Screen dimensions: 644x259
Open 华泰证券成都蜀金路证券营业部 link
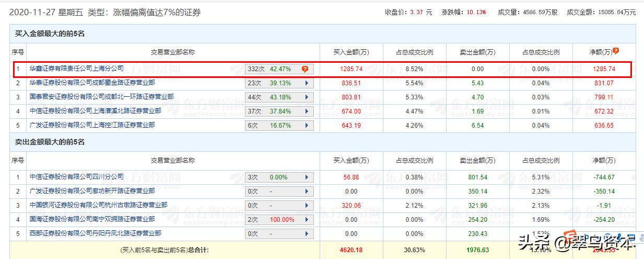tap(92, 82)
